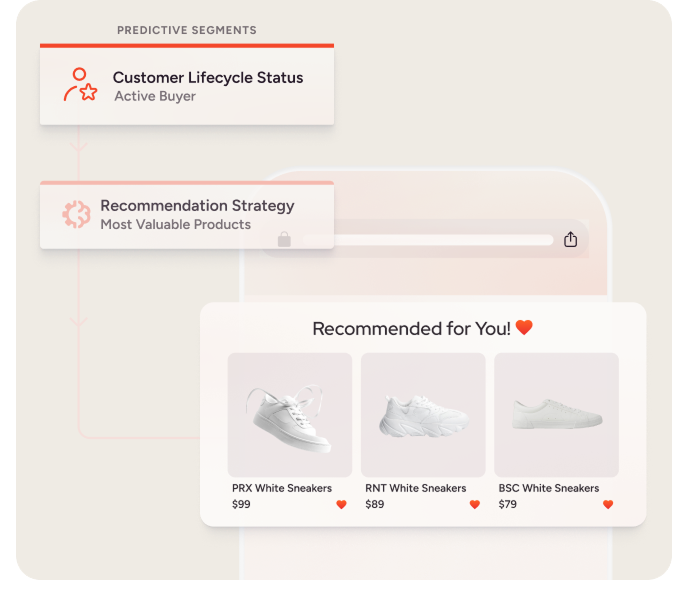Toggle favorite heart on RNT White Sneakers
The width and height of the screenshot is (688, 596).
(475, 505)
